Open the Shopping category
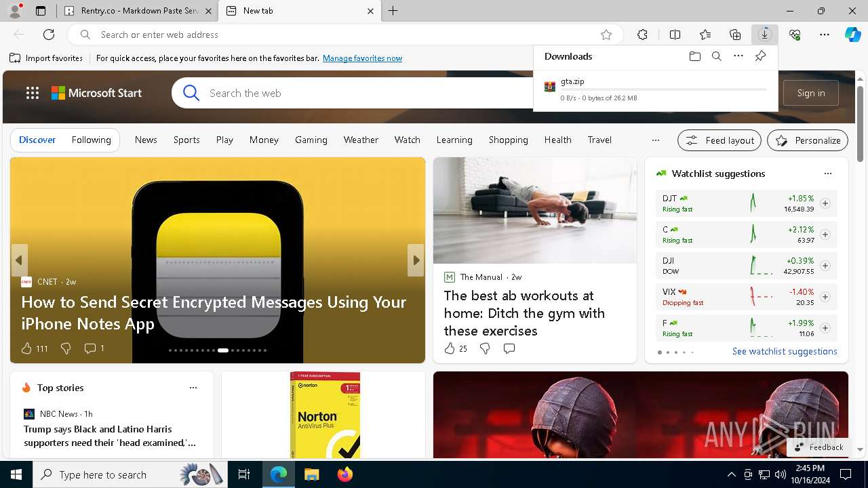 pyautogui.click(x=508, y=140)
